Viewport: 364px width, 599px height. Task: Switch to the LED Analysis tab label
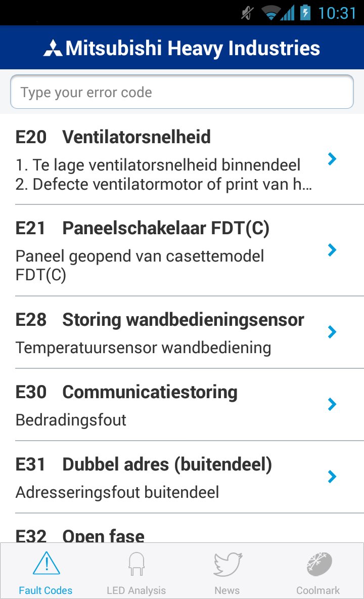pos(136,590)
